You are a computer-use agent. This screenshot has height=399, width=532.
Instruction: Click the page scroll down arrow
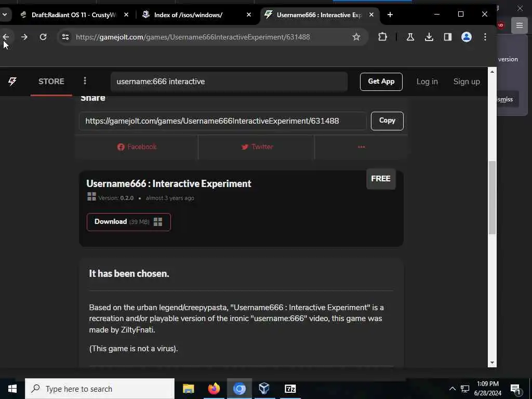(x=492, y=363)
